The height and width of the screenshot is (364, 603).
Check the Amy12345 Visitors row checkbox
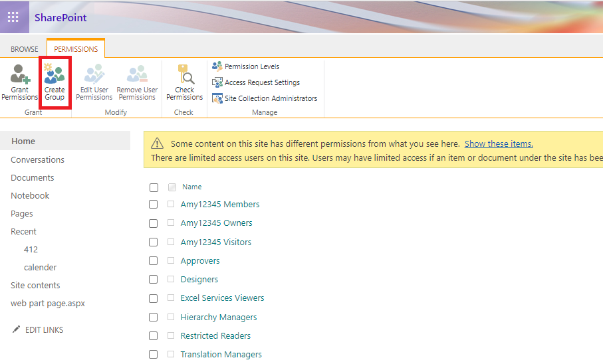pos(153,242)
